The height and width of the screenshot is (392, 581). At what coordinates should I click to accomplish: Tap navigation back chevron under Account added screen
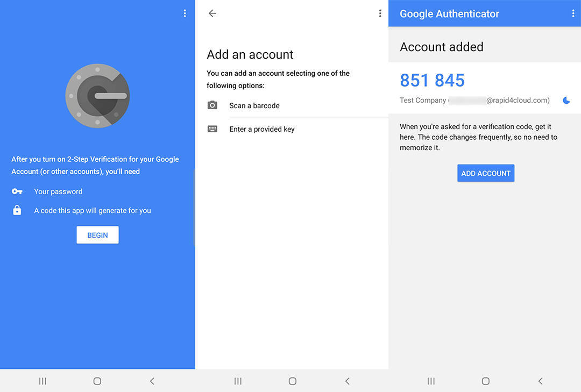(x=540, y=381)
